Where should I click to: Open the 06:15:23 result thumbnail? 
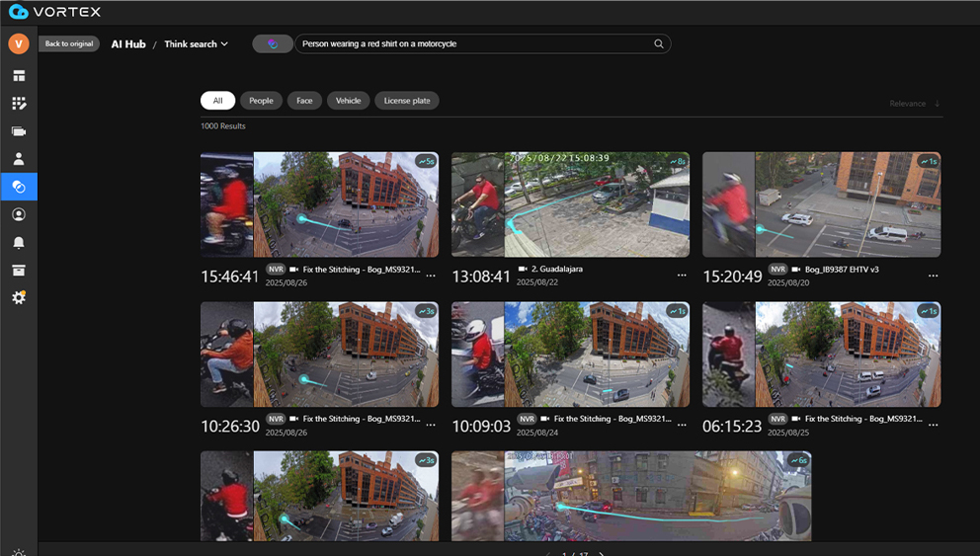pos(821,355)
